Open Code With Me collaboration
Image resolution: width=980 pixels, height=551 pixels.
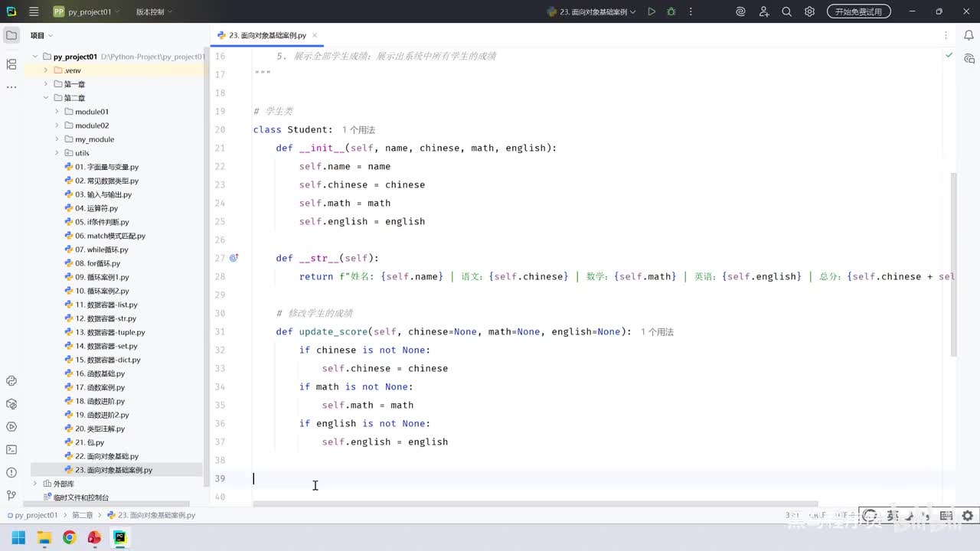click(x=764, y=11)
